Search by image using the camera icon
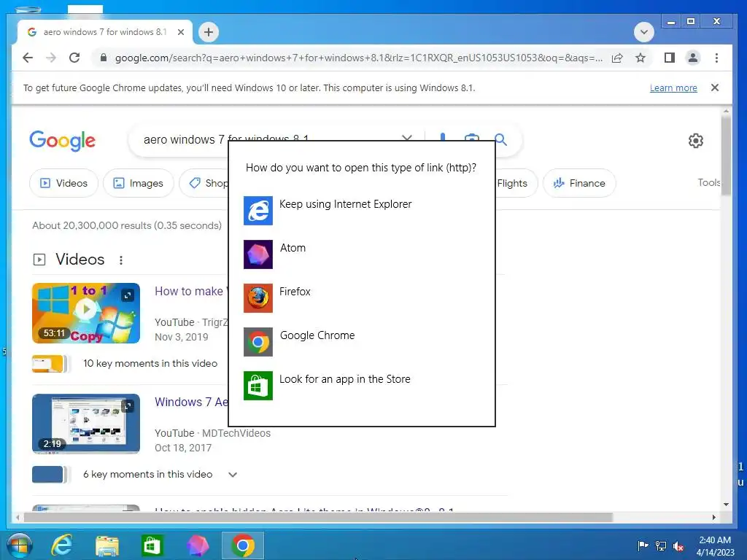The width and height of the screenshot is (747, 560). coord(472,138)
